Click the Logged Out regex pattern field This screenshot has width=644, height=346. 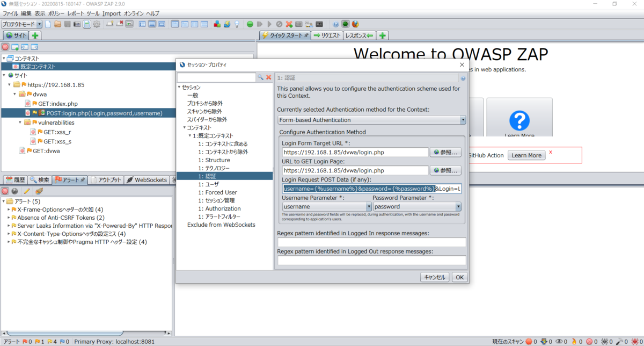click(371, 260)
